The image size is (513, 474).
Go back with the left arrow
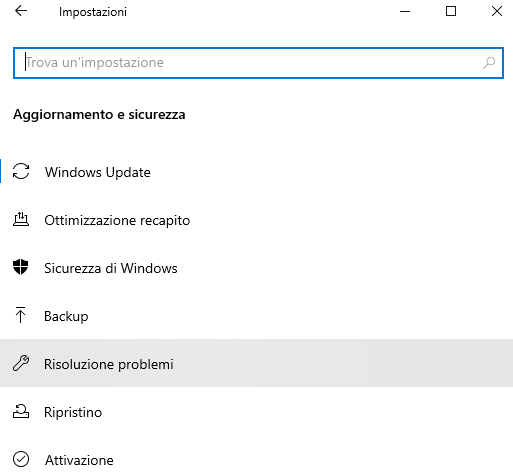[21, 11]
